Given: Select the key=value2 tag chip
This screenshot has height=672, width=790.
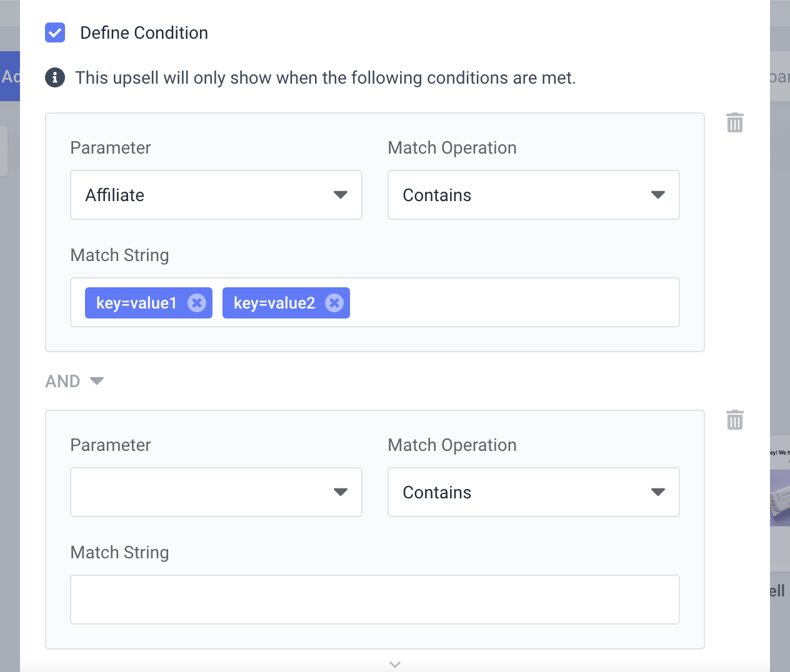Looking at the screenshot, I should pos(274,303).
